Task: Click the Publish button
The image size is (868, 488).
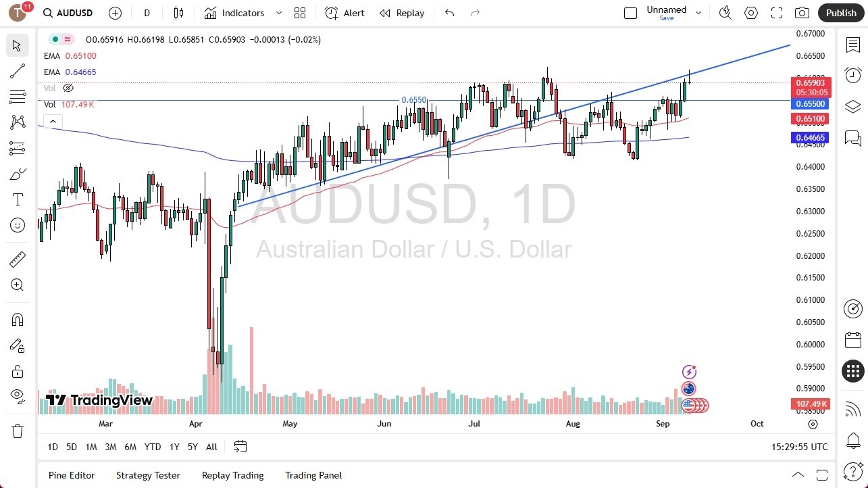Action: coord(841,12)
